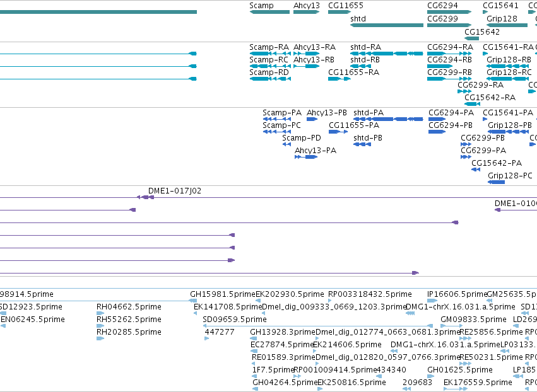The image size is (537, 392).
Task: Click the GH01625.5prime EST
Action: coord(431,376)
